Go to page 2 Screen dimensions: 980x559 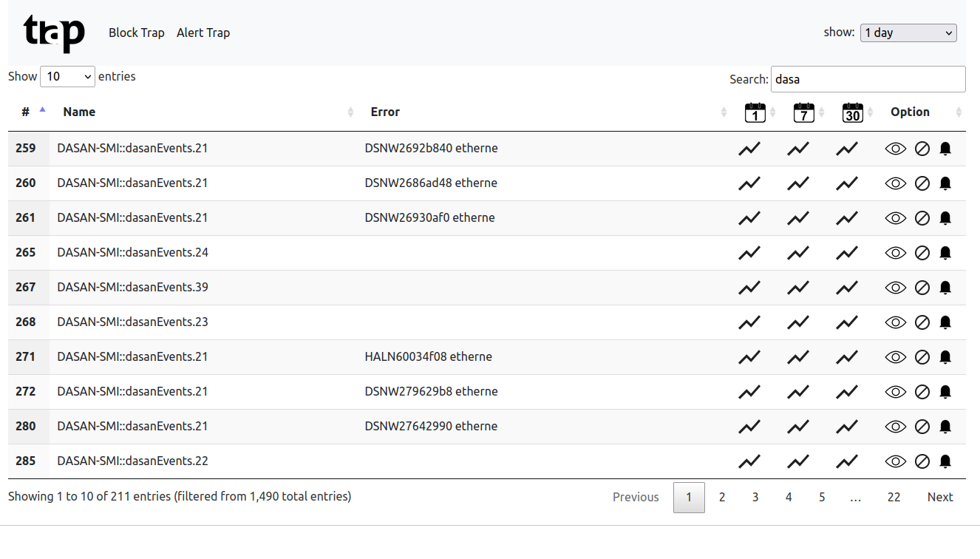(722, 497)
